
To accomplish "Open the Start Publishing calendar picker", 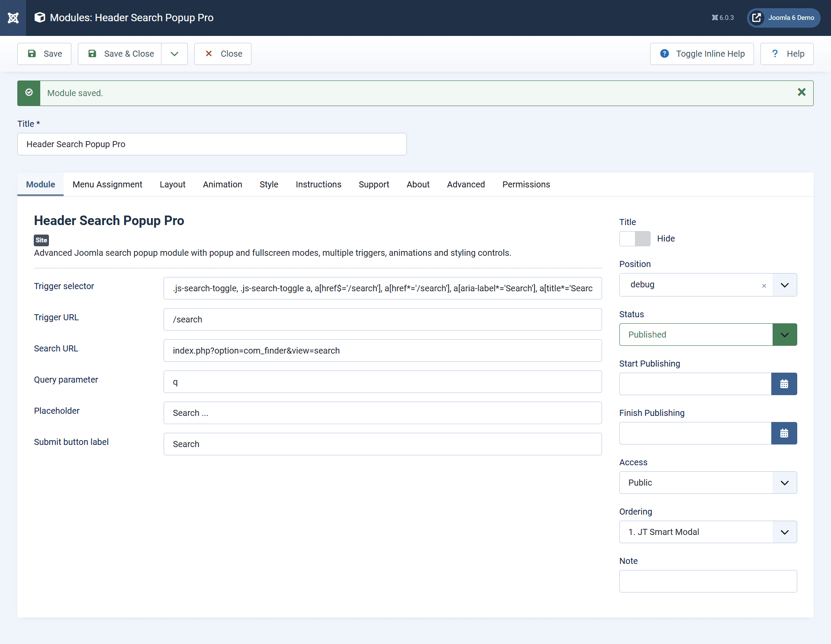I will pyautogui.click(x=784, y=384).
